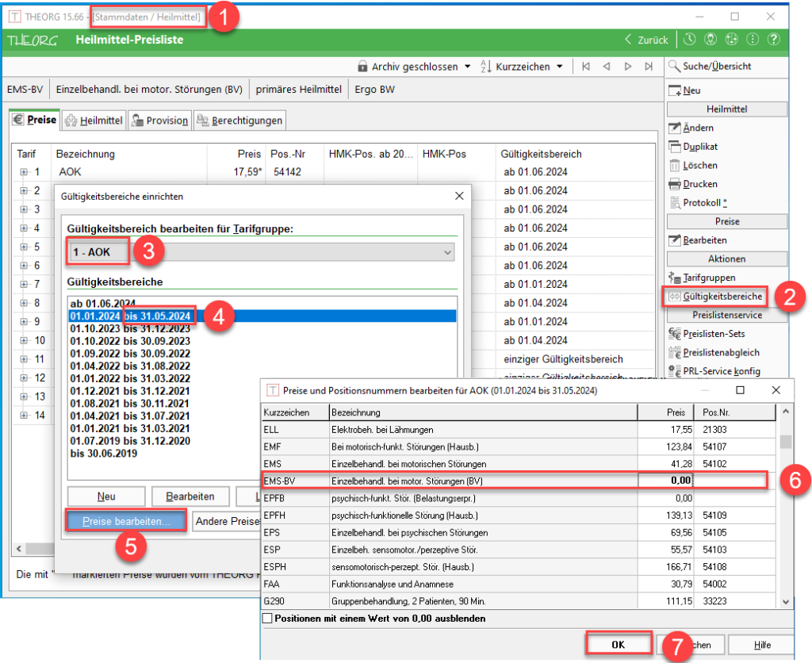
Task: Click Drucken printer icon in sidebar
Action: (675, 184)
